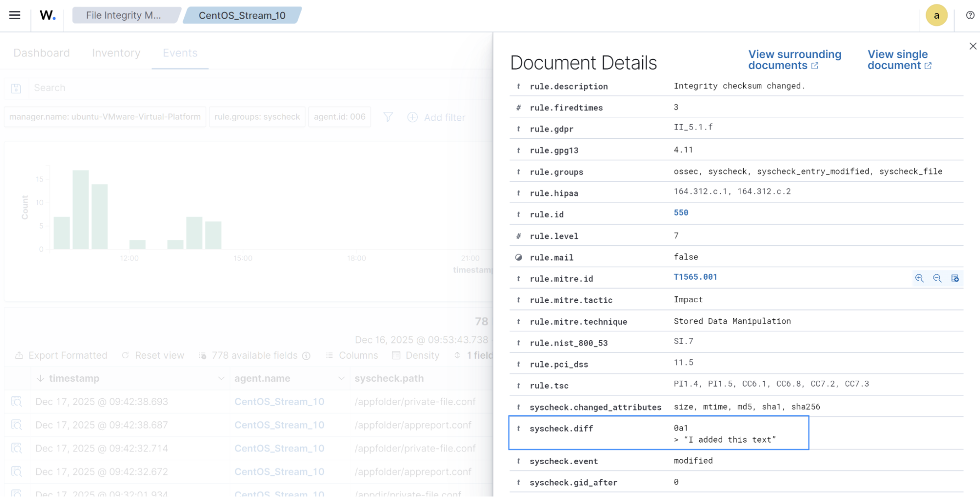The height and width of the screenshot is (497, 980).
Task: Inspect document dated 09:42:38.693
Action: point(17,402)
